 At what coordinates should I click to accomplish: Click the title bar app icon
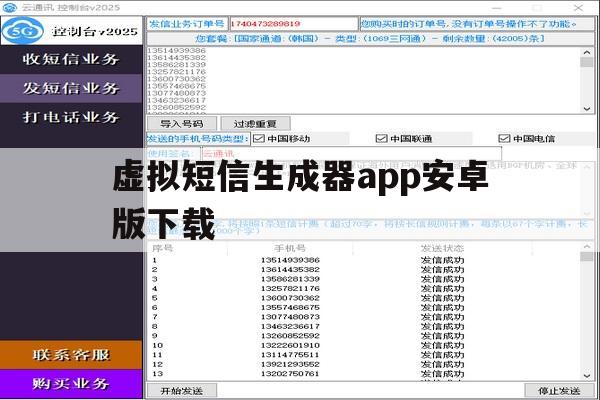click(10, 7)
